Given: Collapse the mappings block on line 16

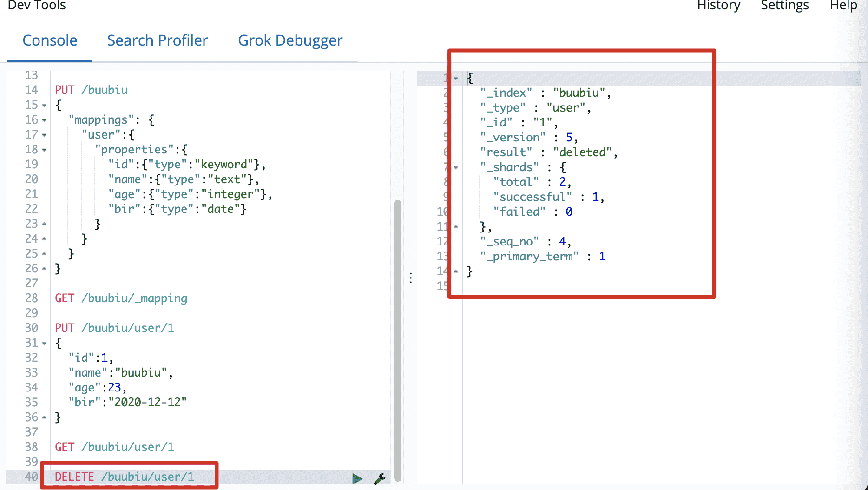Looking at the screenshot, I should click(x=44, y=120).
